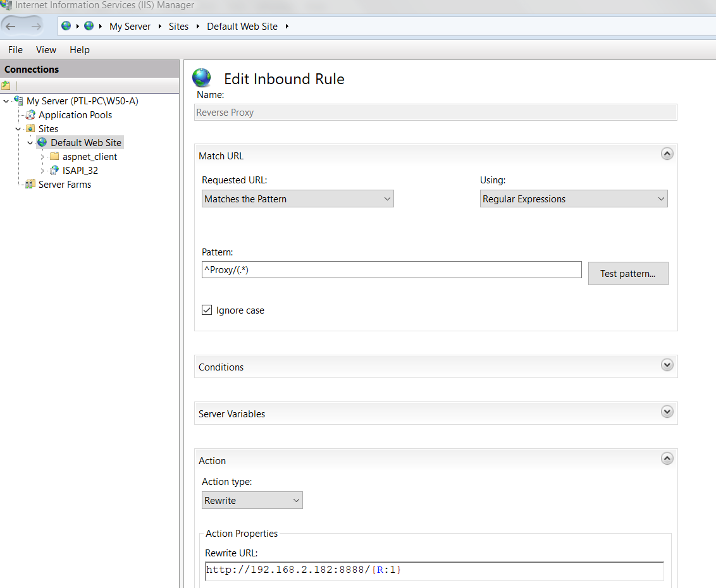Image resolution: width=716 pixels, height=588 pixels.
Task: Expand the ISAPI_32 tree node
Action: (x=42, y=171)
